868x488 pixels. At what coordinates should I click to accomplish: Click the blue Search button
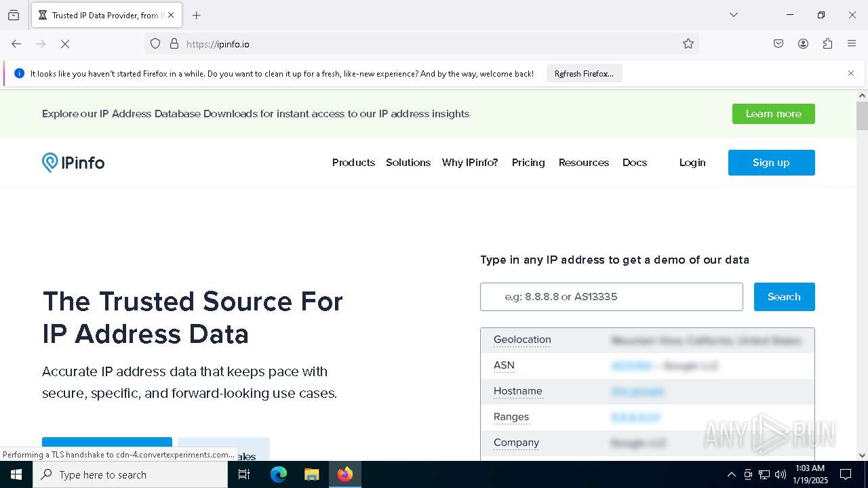click(x=784, y=297)
